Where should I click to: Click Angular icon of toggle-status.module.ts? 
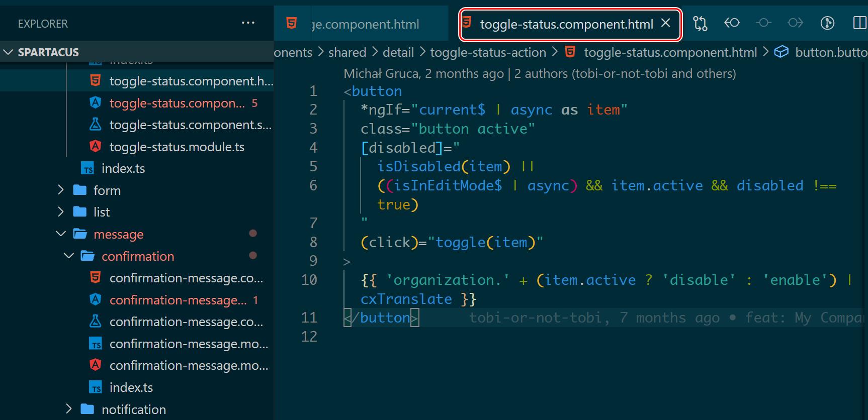(95, 146)
